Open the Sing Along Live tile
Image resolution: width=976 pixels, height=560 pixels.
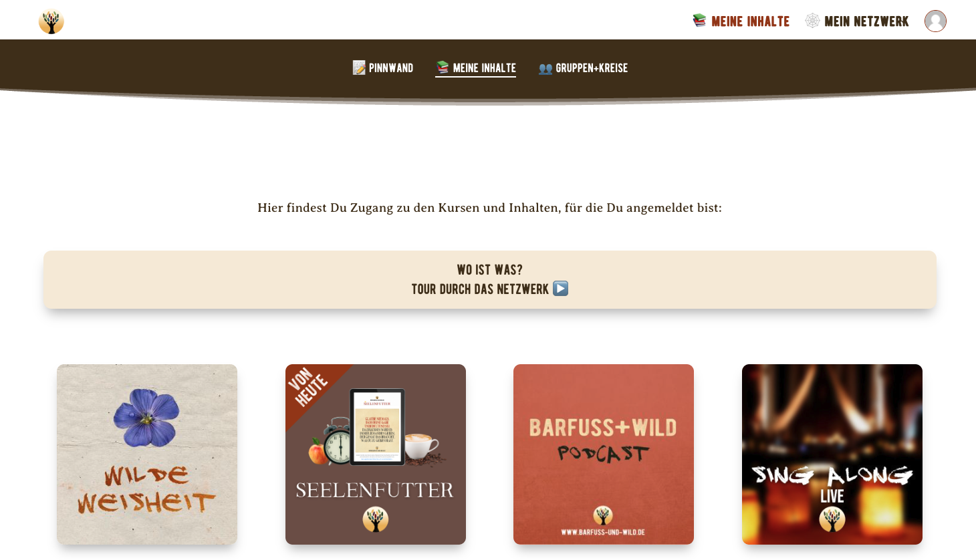point(832,454)
